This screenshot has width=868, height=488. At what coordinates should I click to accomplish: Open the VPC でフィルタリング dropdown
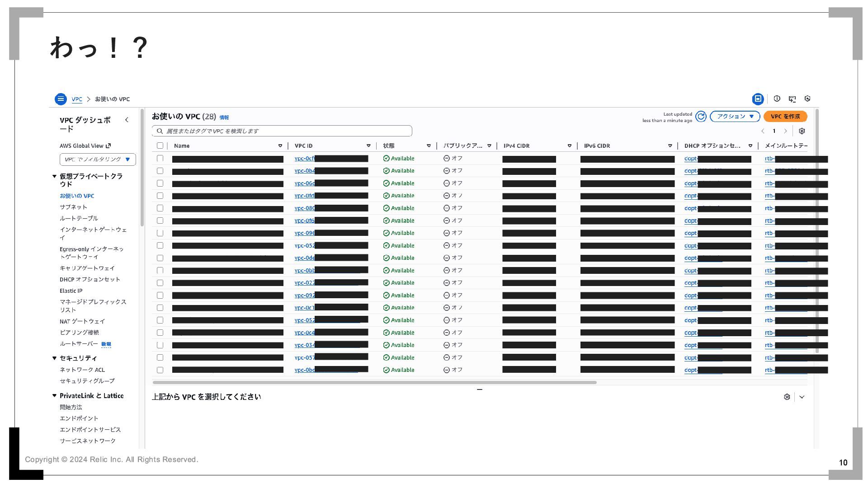pyautogui.click(x=98, y=160)
